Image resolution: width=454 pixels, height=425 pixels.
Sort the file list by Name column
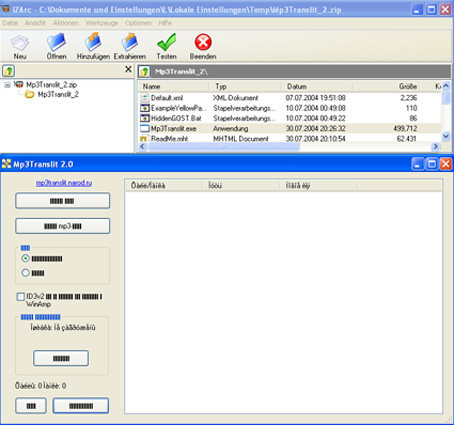click(x=174, y=87)
